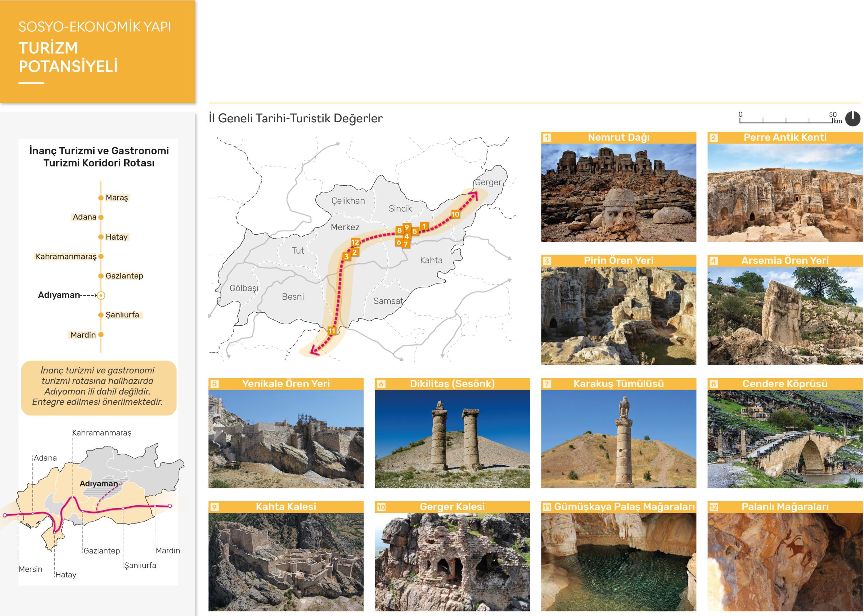Click map marker 11 at southern border
The width and height of the screenshot is (864, 616).
click(x=332, y=331)
